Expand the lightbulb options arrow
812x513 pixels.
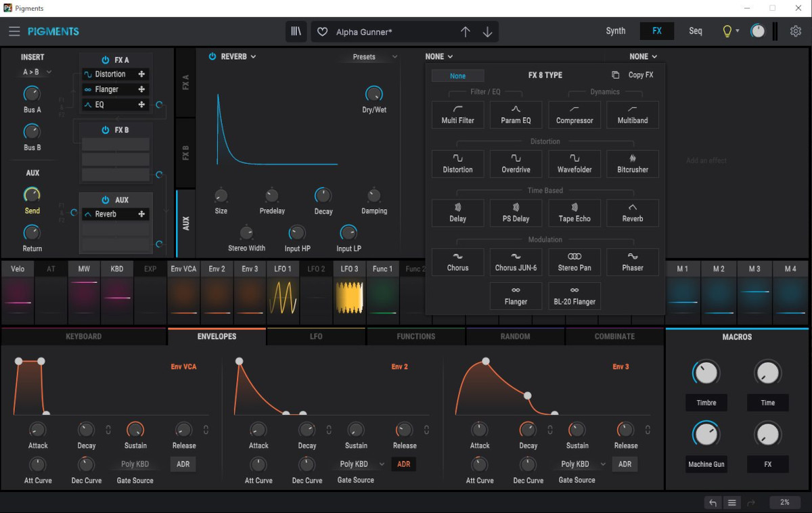point(738,31)
